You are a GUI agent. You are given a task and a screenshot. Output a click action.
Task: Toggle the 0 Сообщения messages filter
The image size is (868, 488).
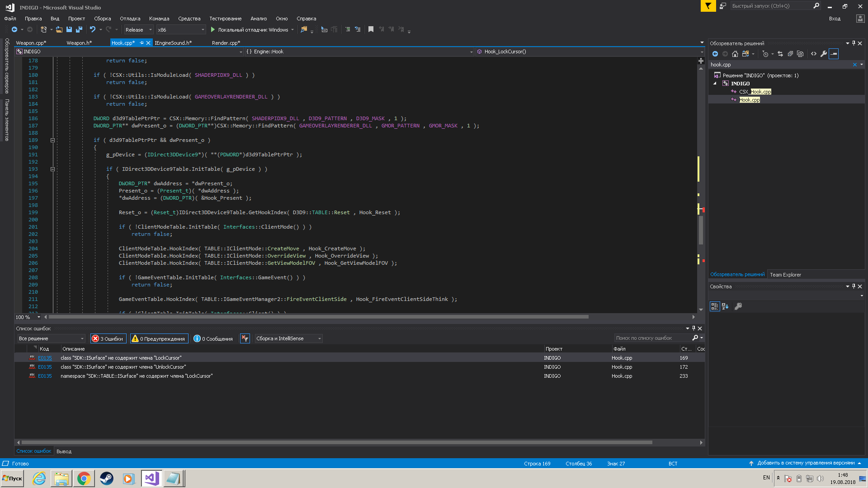(213, 338)
